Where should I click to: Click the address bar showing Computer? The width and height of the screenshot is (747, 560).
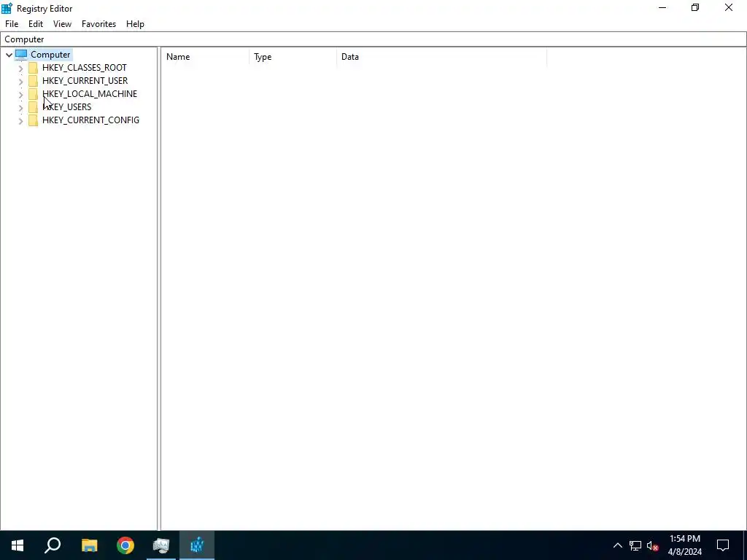[x=373, y=39]
